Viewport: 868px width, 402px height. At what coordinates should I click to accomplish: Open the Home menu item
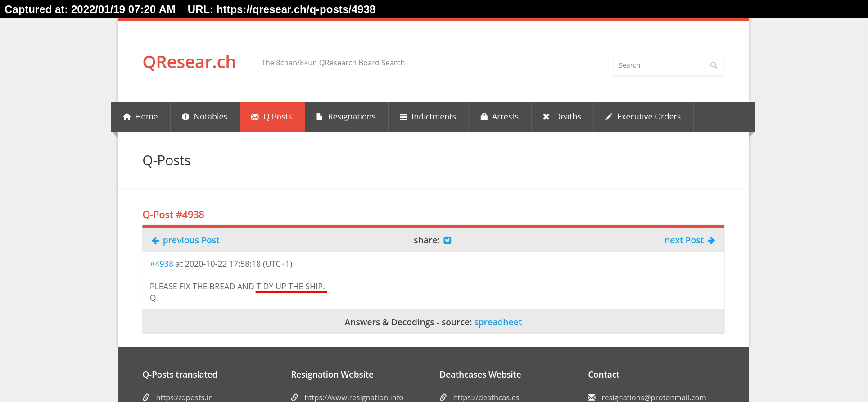pyautogui.click(x=140, y=117)
